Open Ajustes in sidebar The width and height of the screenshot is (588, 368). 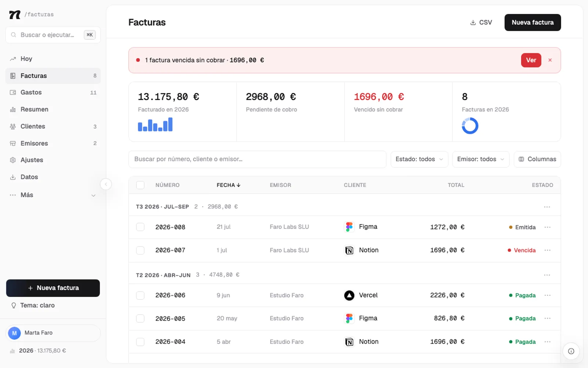(x=53, y=160)
